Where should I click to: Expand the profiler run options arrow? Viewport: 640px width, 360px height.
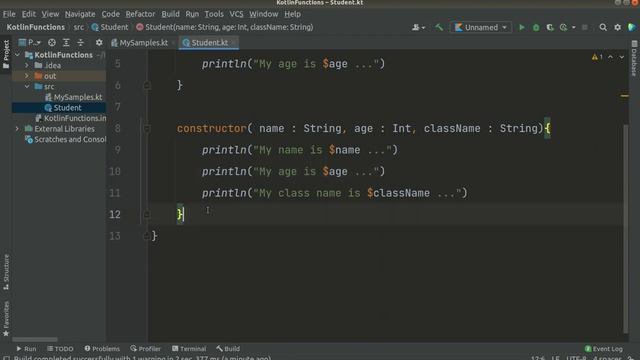(x=573, y=27)
